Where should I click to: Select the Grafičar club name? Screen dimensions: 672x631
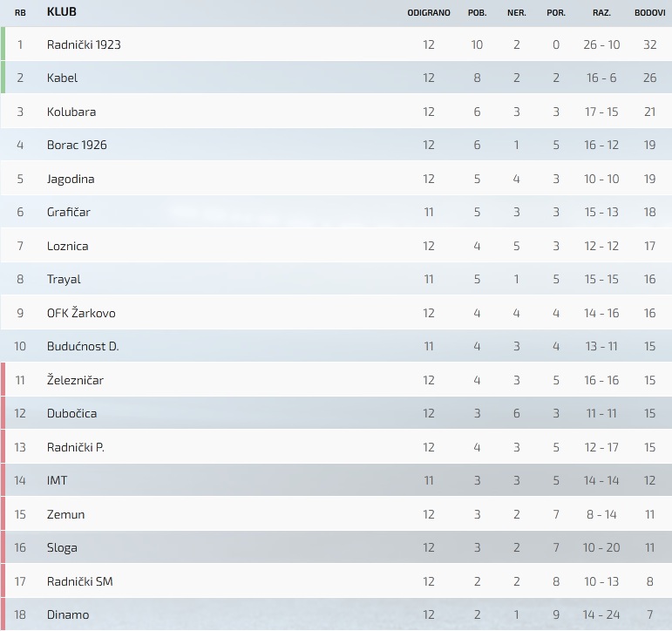(x=69, y=212)
